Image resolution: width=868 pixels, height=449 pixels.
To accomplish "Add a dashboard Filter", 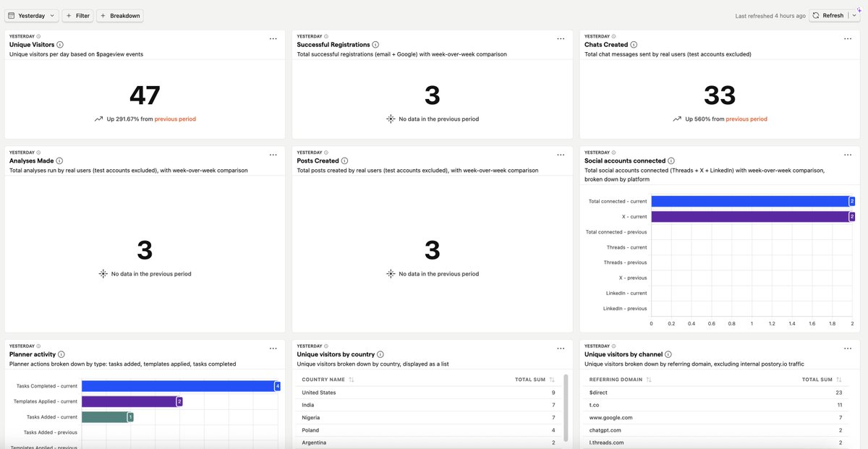I will click(x=77, y=15).
